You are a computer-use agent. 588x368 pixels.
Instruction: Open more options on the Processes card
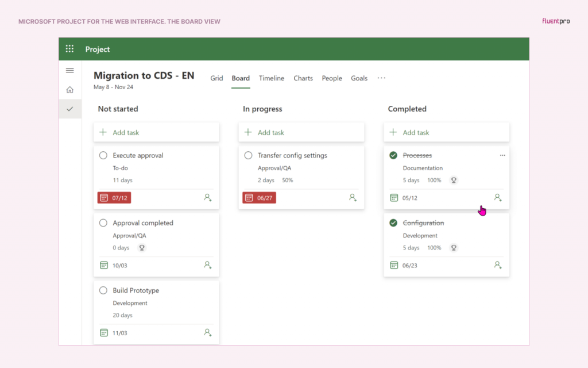click(502, 155)
